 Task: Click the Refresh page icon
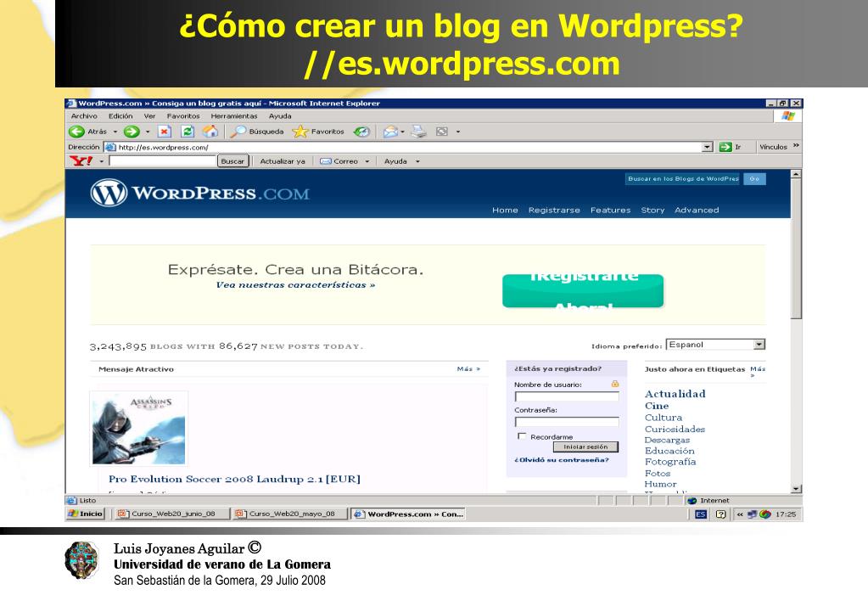point(188,132)
